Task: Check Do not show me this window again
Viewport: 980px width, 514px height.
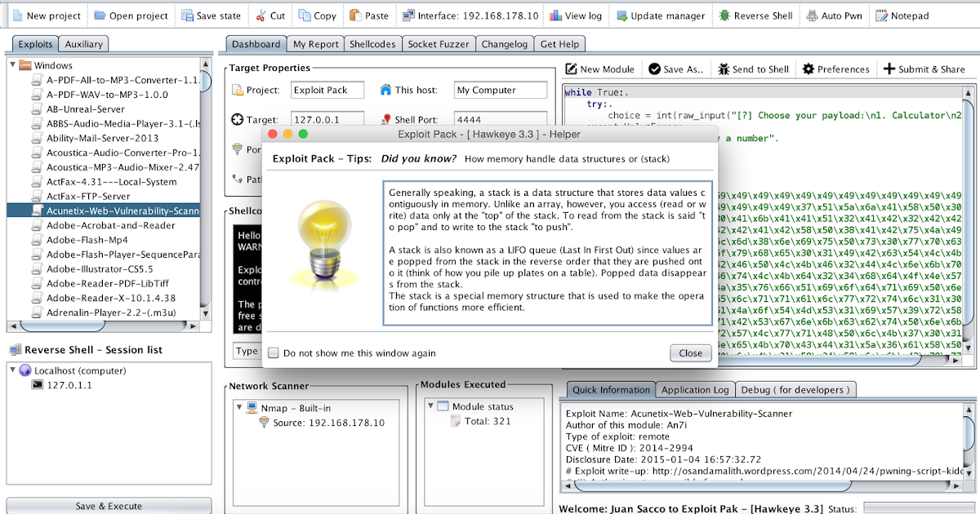Action: (274, 353)
